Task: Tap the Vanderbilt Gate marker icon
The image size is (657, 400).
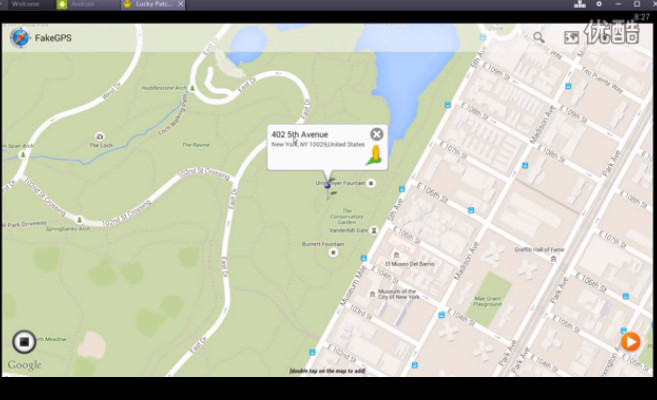Action: point(374,230)
